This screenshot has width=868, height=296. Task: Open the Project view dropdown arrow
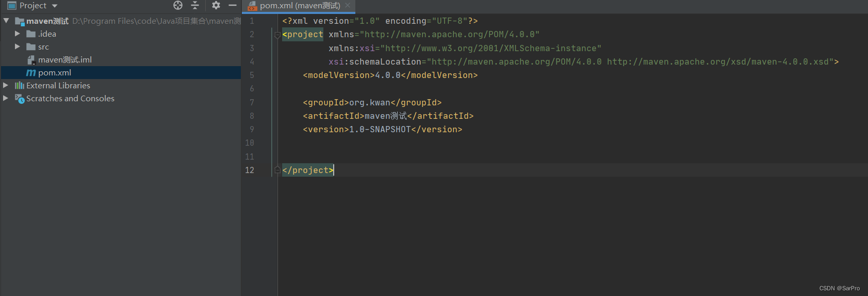point(55,6)
